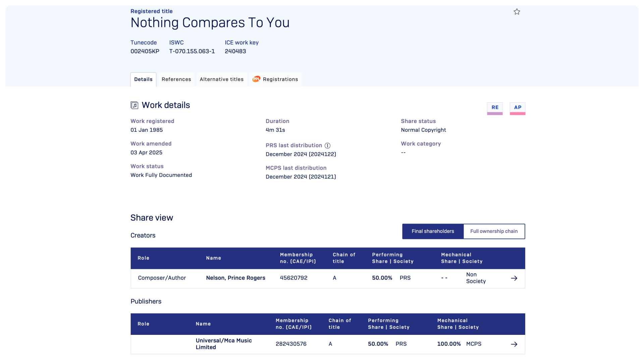Open the References tab
This screenshot has height=362, width=644.
point(176,79)
